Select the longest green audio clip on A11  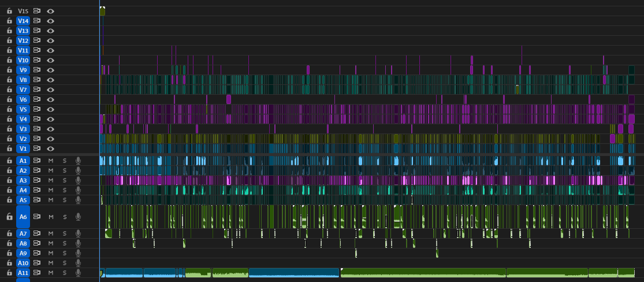point(423,273)
